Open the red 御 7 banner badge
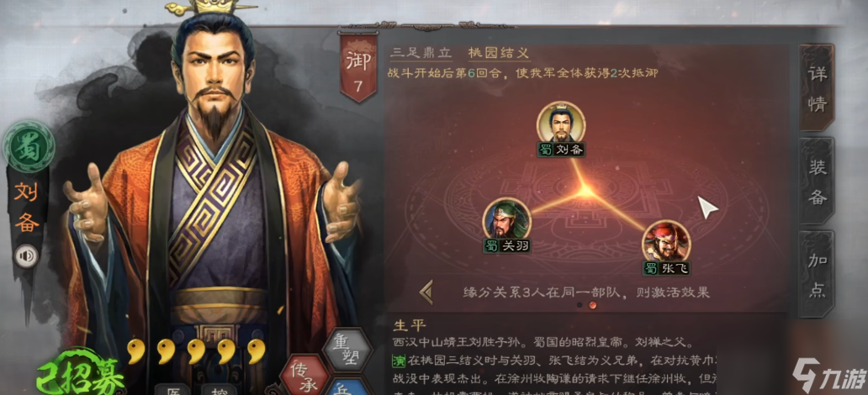 (x=358, y=67)
